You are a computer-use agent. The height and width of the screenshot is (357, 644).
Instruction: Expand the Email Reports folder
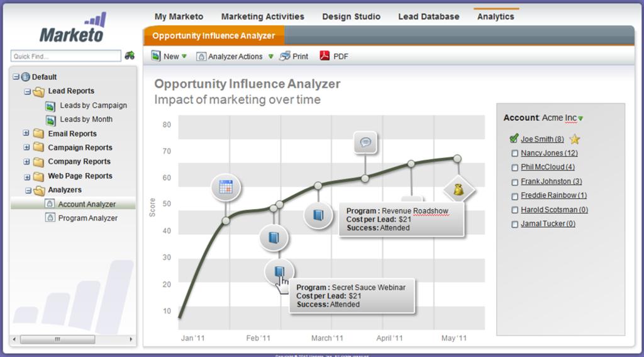point(26,133)
